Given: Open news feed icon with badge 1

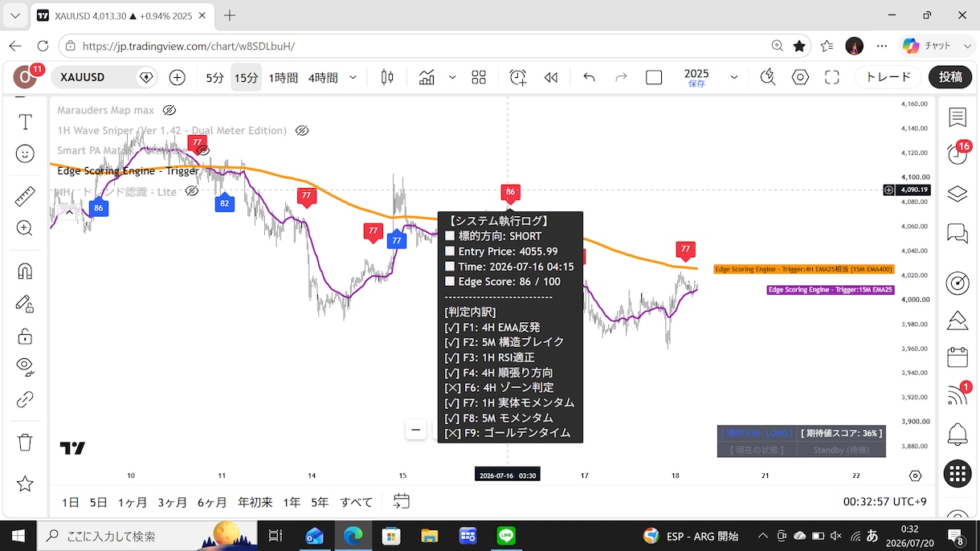Looking at the screenshot, I should [x=958, y=394].
